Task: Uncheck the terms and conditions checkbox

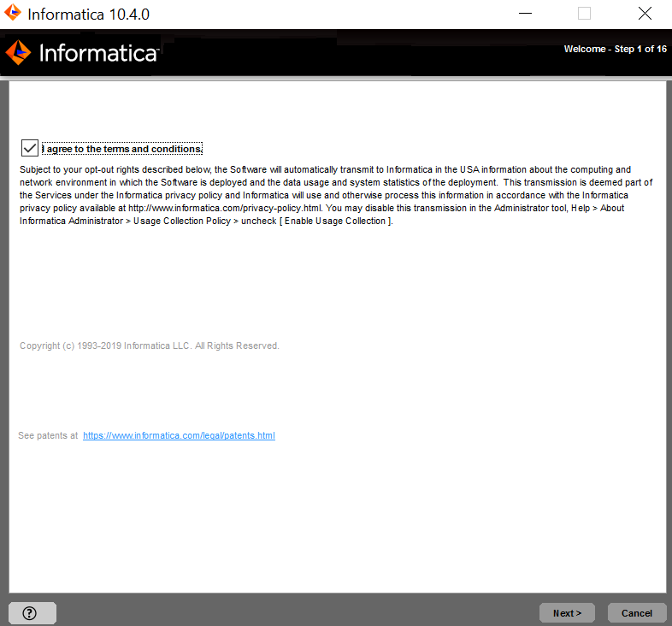Action: pyautogui.click(x=30, y=148)
